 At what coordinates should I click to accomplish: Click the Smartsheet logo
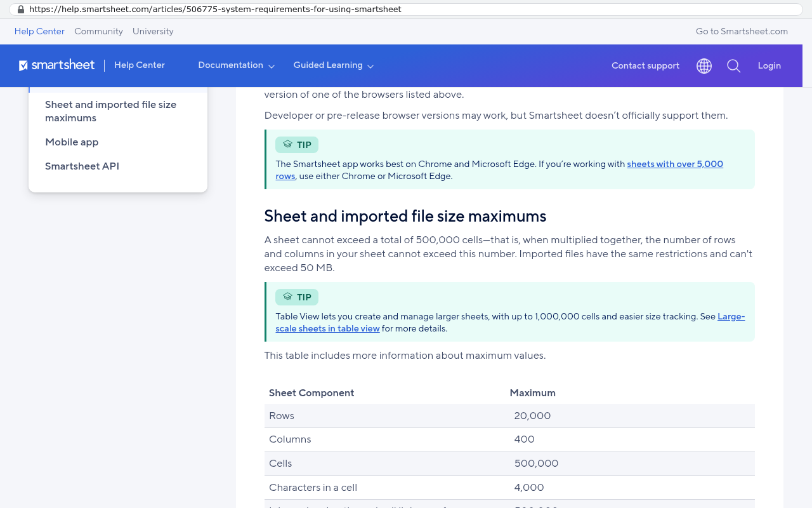pyautogui.click(x=57, y=65)
